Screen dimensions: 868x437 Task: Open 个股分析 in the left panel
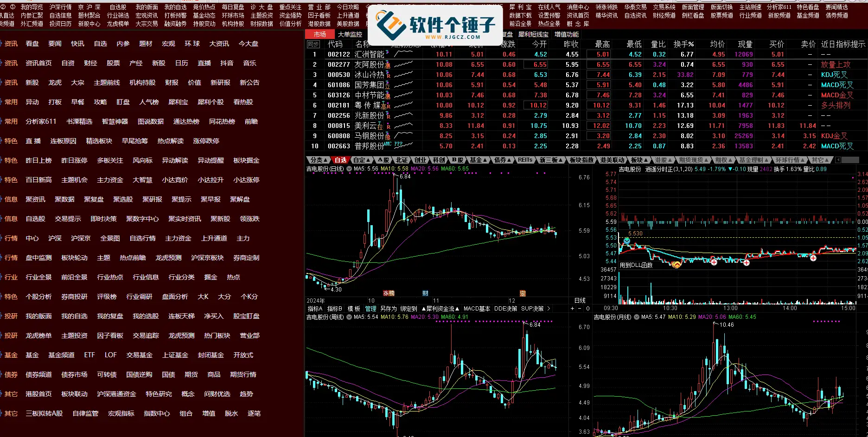tap(38, 297)
